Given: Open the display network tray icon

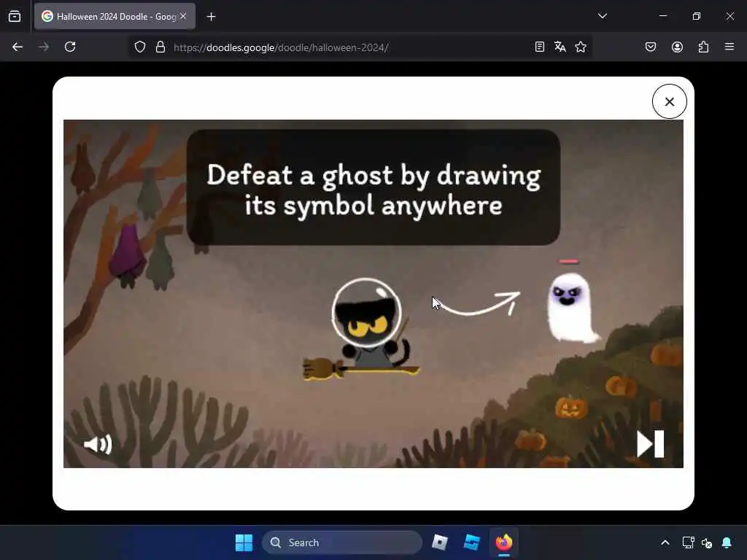Looking at the screenshot, I should (688, 542).
